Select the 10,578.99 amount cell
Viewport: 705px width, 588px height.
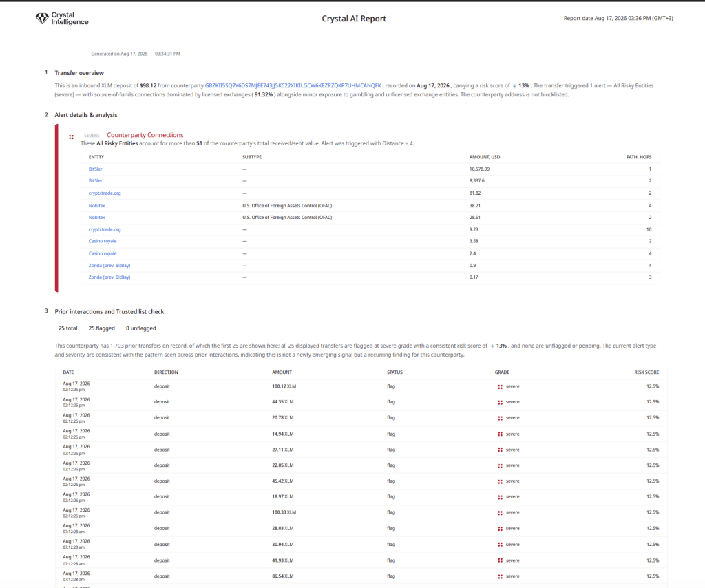click(479, 169)
